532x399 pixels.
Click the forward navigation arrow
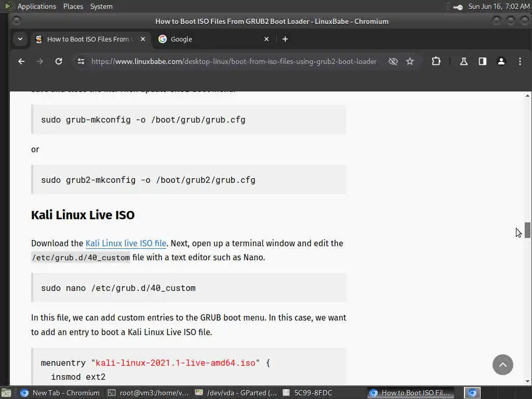pos(39,61)
